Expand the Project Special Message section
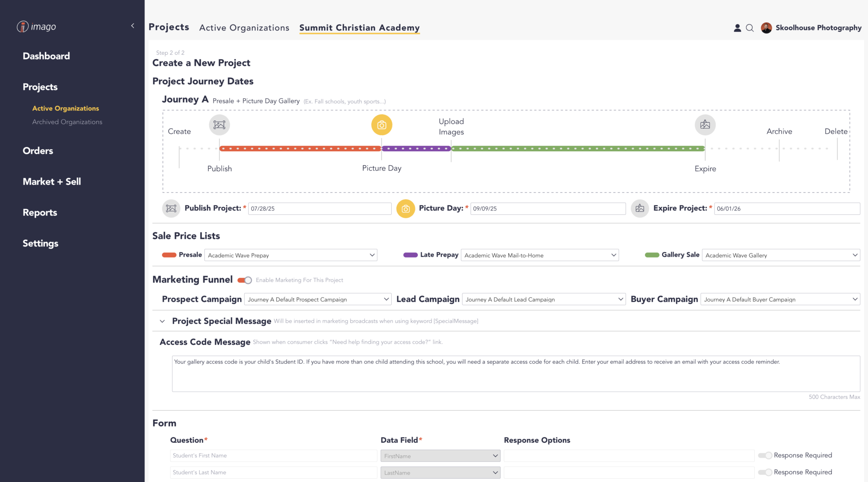The width and height of the screenshot is (868, 482). coord(162,321)
